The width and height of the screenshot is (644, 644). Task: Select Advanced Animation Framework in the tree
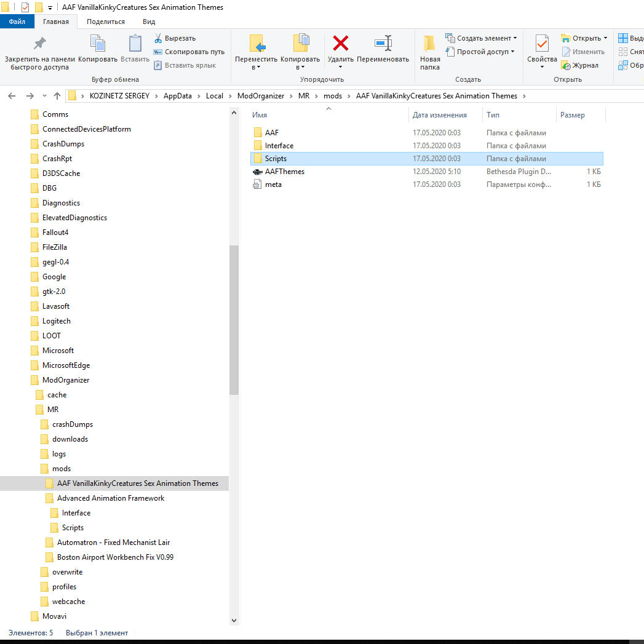(x=111, y=498)
